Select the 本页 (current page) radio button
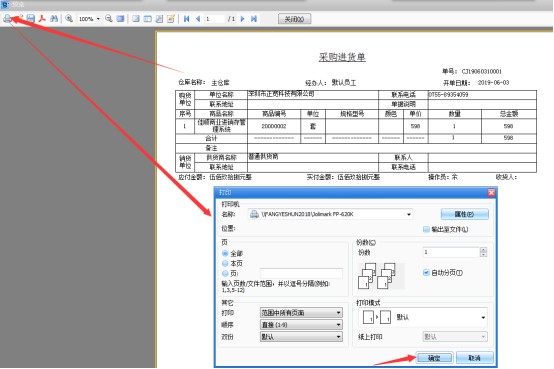Screen dimensions: 554x369 [x=225, y=263]
